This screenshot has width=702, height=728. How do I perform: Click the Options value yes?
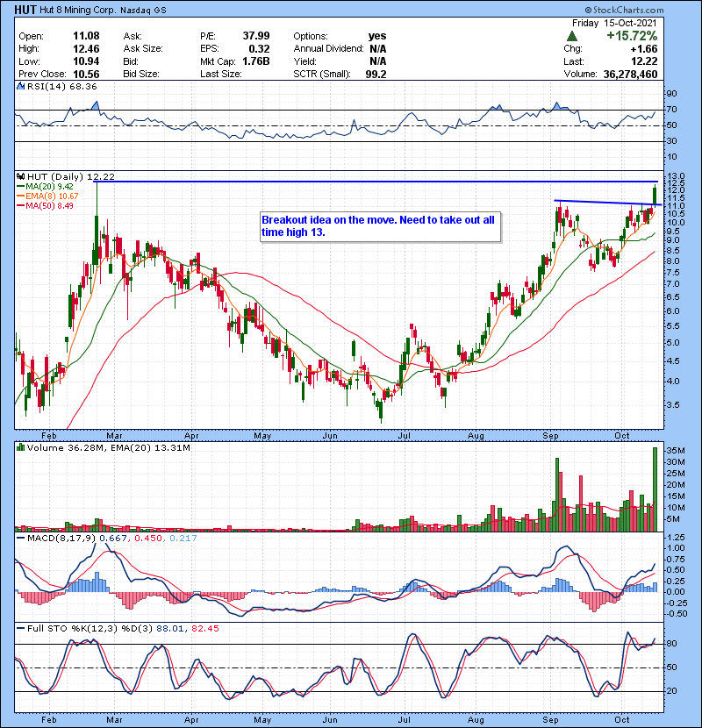[x=377, y=36]
